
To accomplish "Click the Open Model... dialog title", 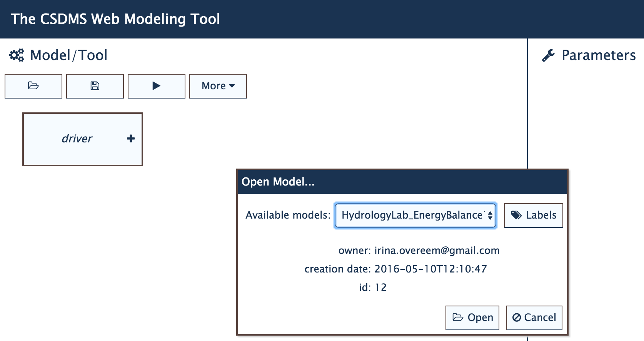I will pos(278,182).
